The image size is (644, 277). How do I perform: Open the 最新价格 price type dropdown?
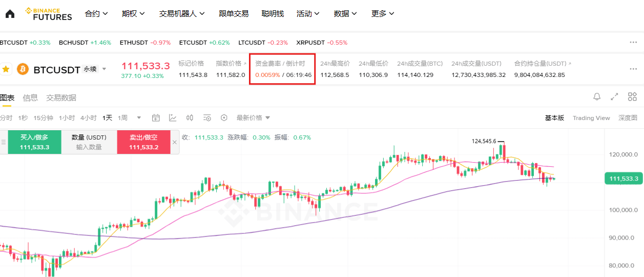253,117
